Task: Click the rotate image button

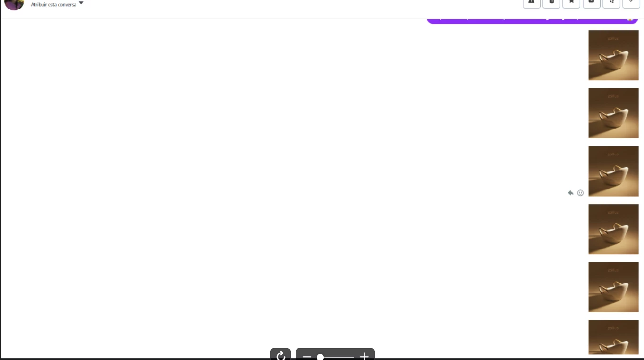Action: (x=280, y=354)
